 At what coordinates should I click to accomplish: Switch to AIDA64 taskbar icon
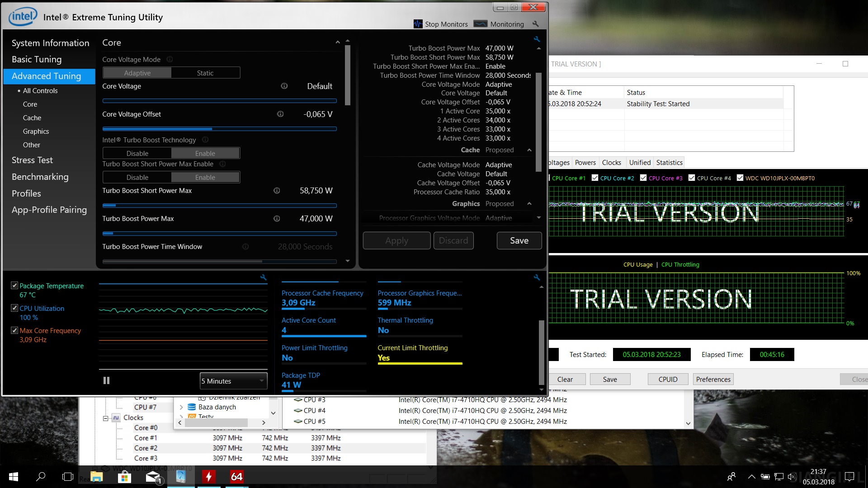click(x=236, y=477)
